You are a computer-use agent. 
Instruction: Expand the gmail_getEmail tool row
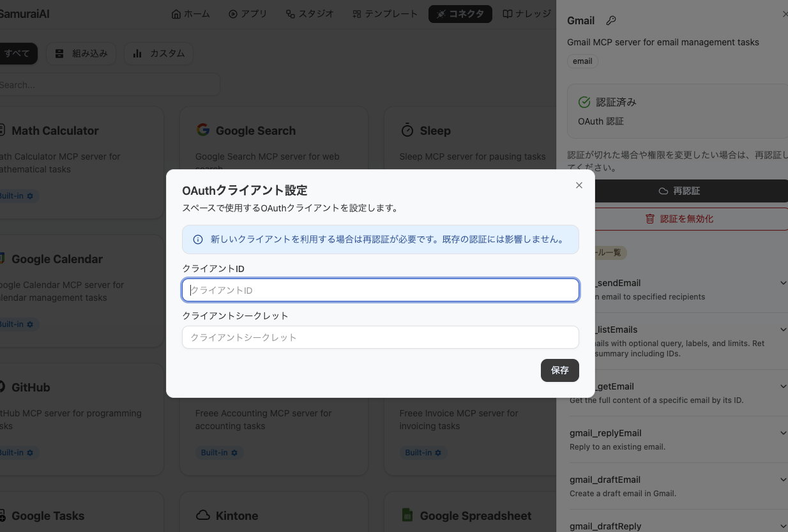784,386
